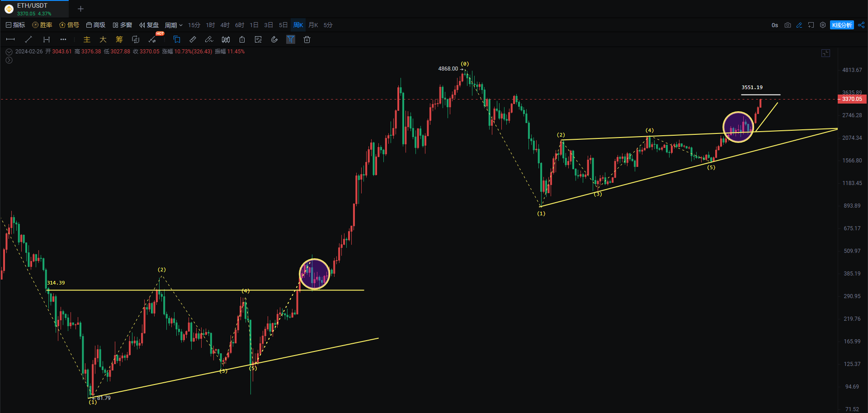Select the pencil freehand drawing tool
This screenshot has width=868, height=413.
coord(209,39)
